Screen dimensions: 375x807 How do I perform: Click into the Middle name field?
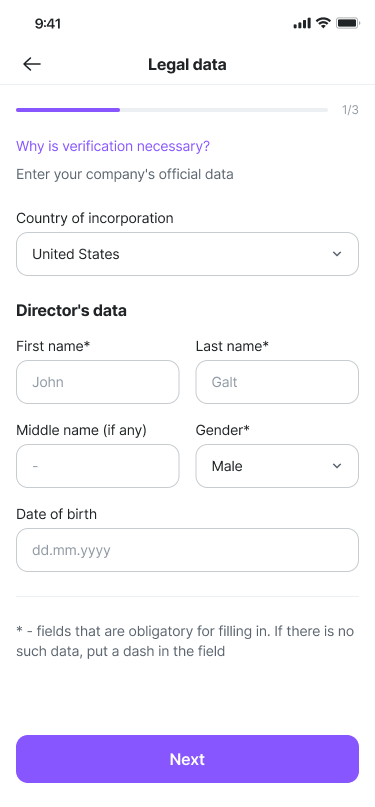click(98, 466)
